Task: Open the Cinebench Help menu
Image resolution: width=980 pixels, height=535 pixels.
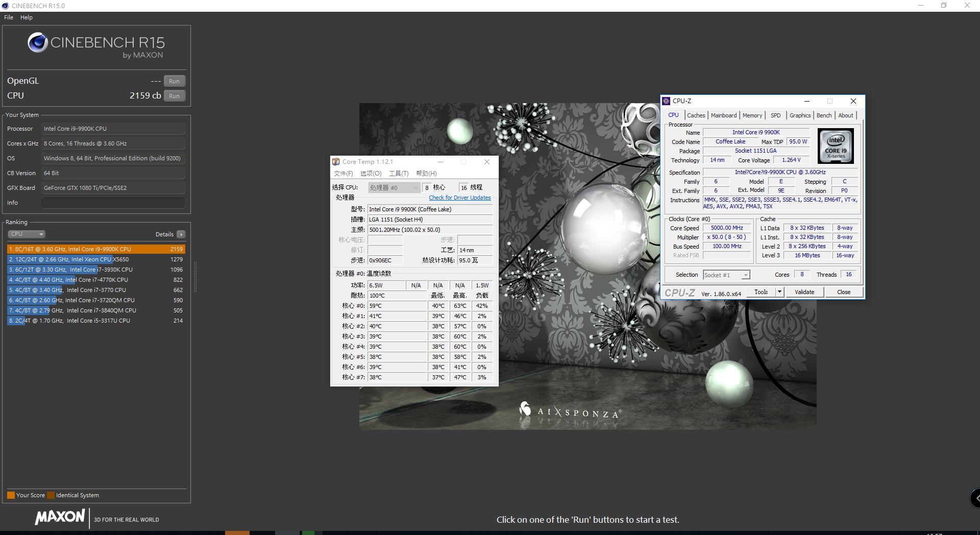Action: click(27, 17)
